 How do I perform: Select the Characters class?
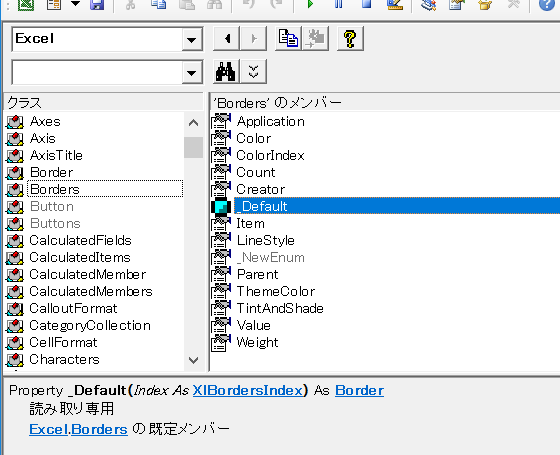[64, 359]
